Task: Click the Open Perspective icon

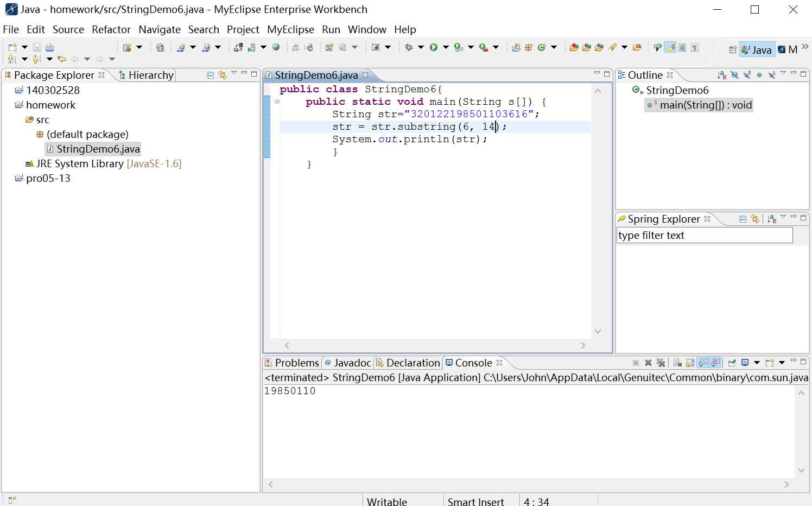Action: click(733, 49)
